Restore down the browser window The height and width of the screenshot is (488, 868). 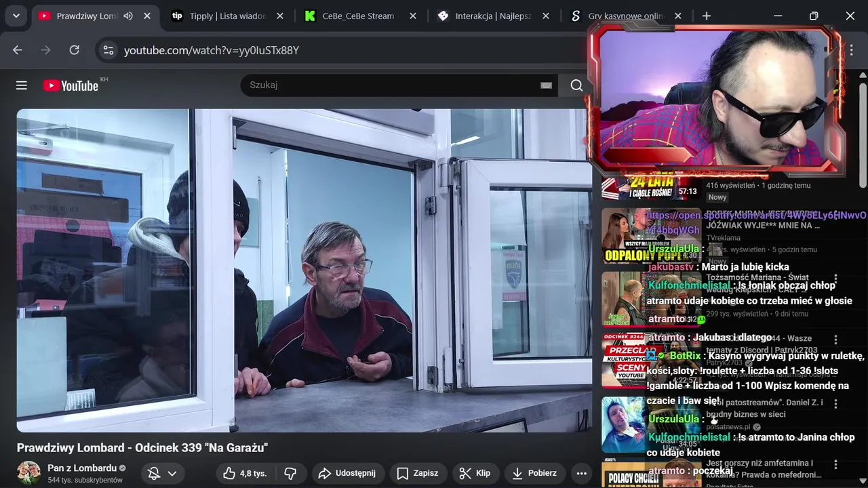814,16
